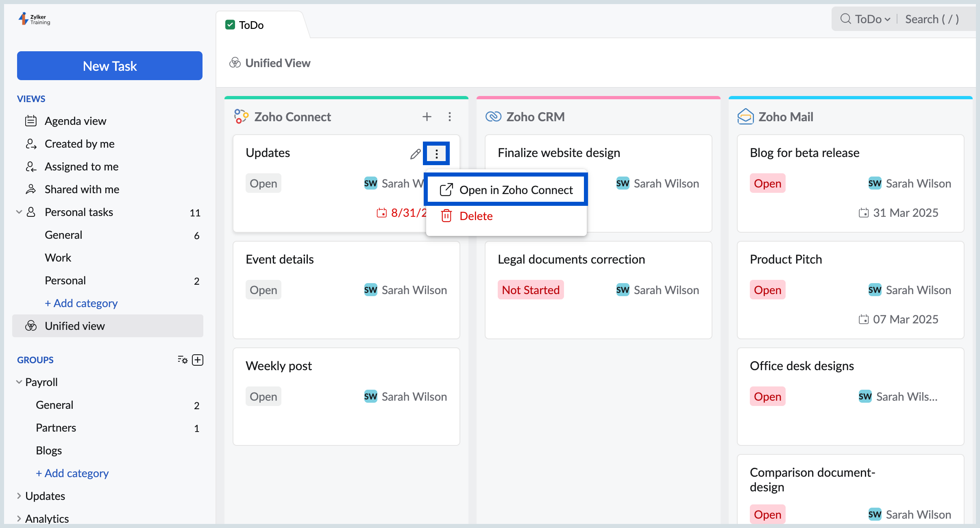Click the Unified View header icon
Image resolution: width=980 pixels, height=528 pixels.
click(235, 63)
